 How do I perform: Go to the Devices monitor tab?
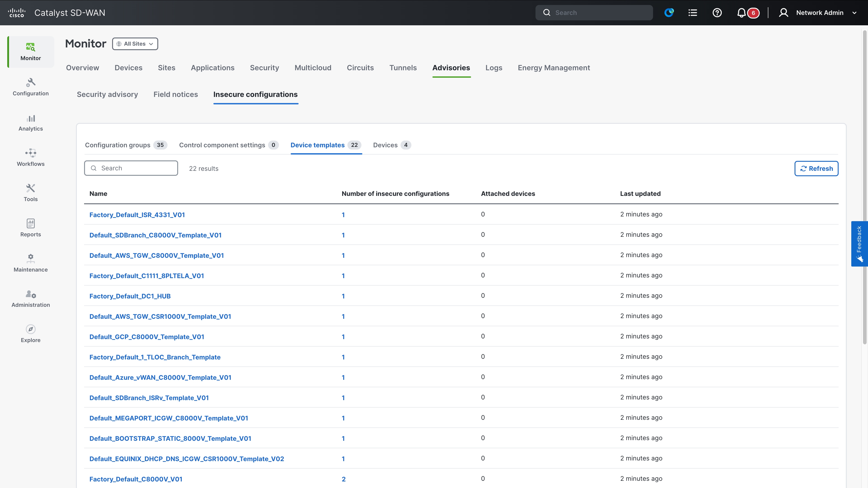(128, 68)
